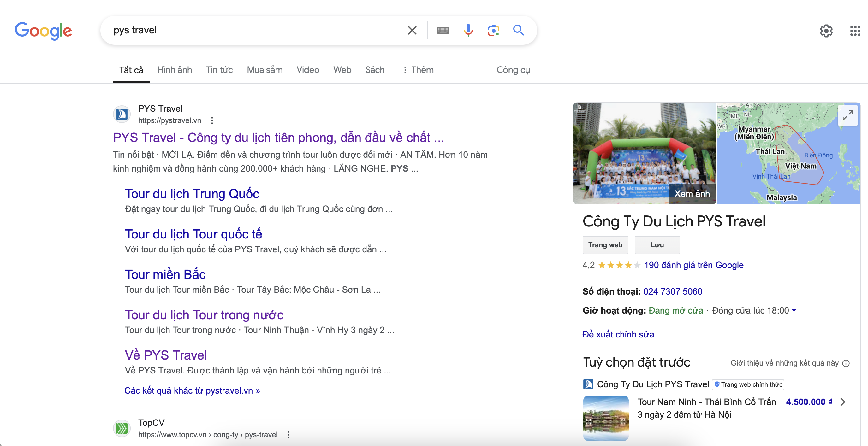868x446 pixels.
Task: Click the TopCV result URL
Action: pyautogui.click(x=208, y=435)
